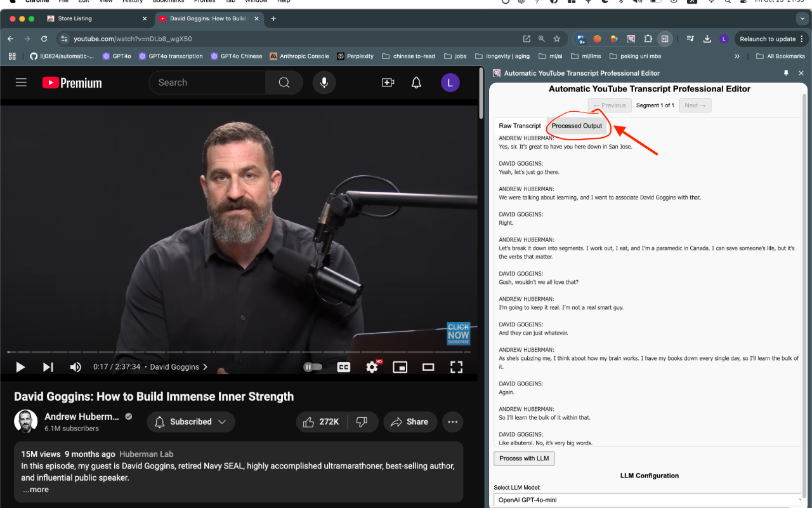
Task: Open the YouTube Create video icon
Action: [x=388, y=83]
